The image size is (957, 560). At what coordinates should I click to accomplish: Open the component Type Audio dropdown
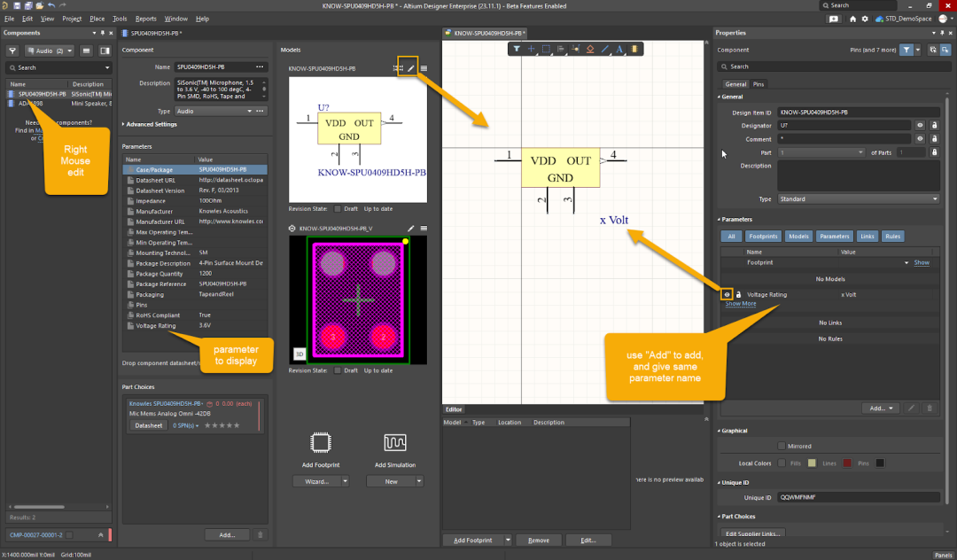[x=214, y=111]
